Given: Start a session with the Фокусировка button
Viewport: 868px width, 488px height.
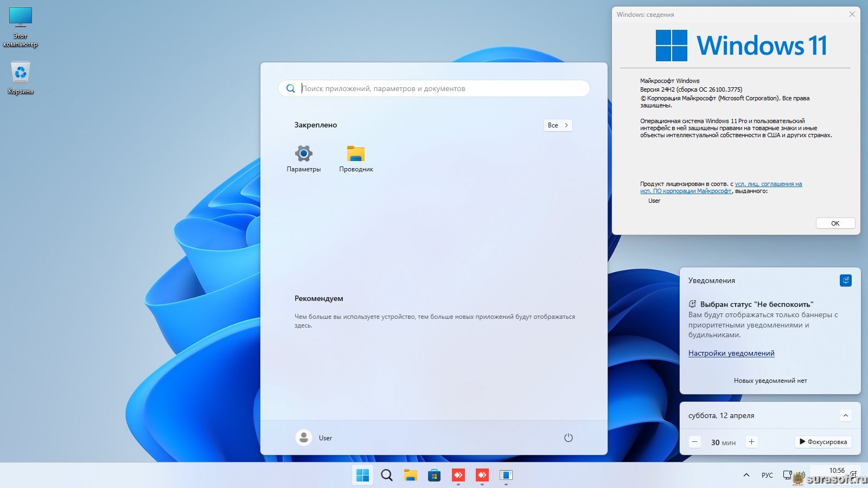Looking at the screenshot, I should (823, 442).
